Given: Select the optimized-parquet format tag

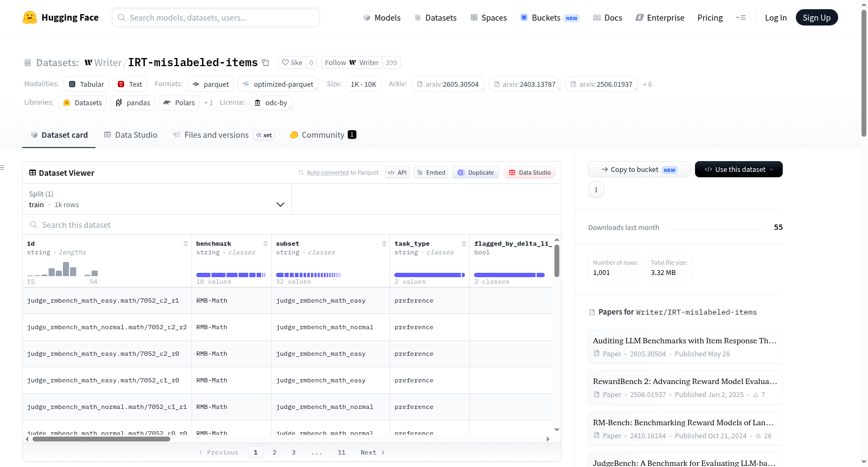Looking at the screenshot, I should pos(278,85).
